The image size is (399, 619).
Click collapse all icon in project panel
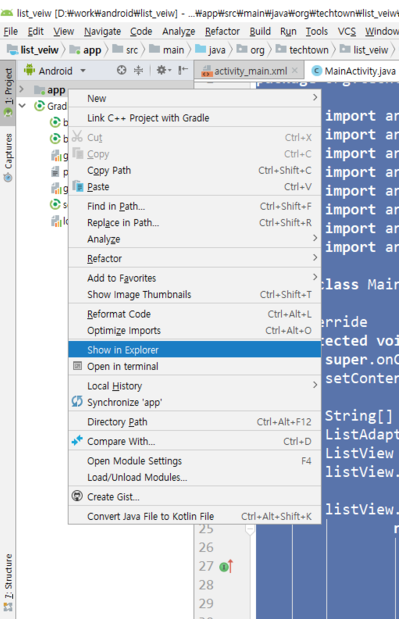pos(138,70)
